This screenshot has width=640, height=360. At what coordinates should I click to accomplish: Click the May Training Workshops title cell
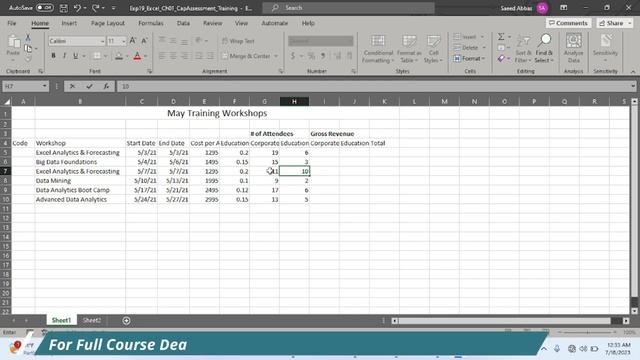pos(217,113)
